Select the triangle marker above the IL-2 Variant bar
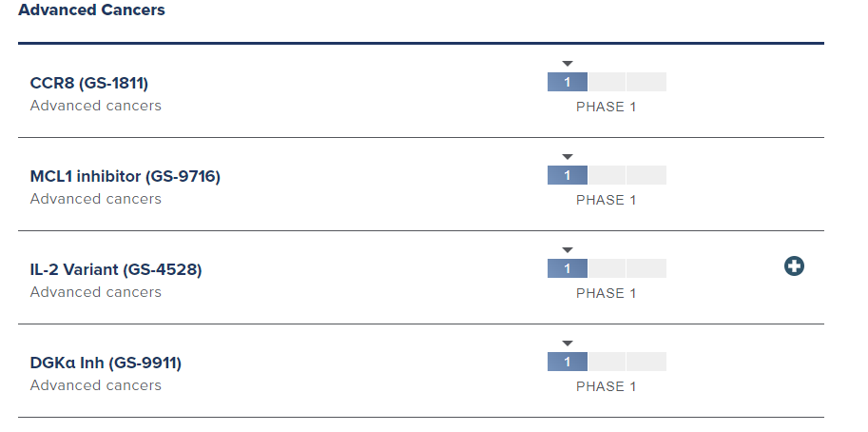 point(568,250)
